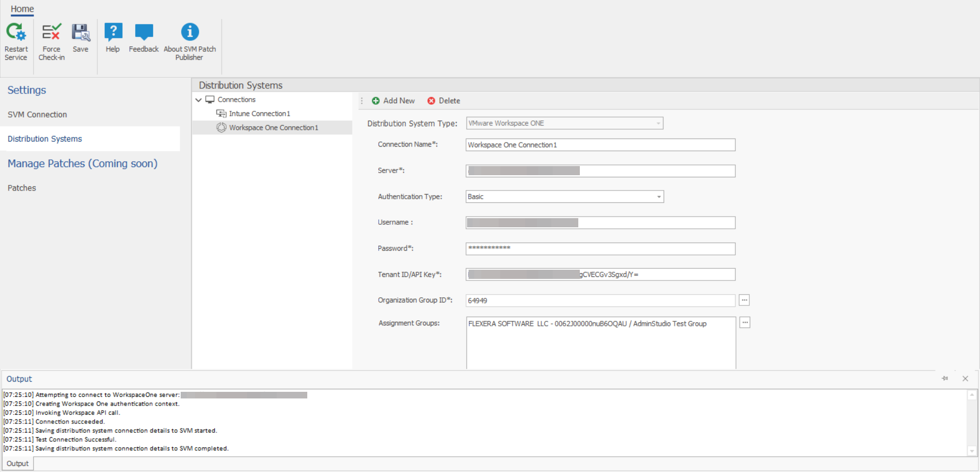Viewport: 980px width, 472px height.
Task: Open the Patches section
Action: 22,188
